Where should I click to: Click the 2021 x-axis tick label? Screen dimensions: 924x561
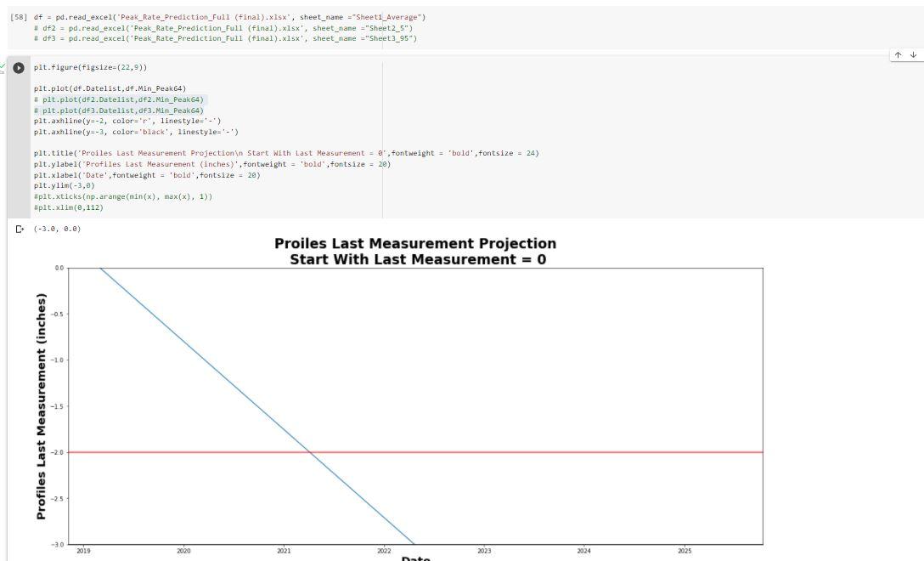coord(284,551)
